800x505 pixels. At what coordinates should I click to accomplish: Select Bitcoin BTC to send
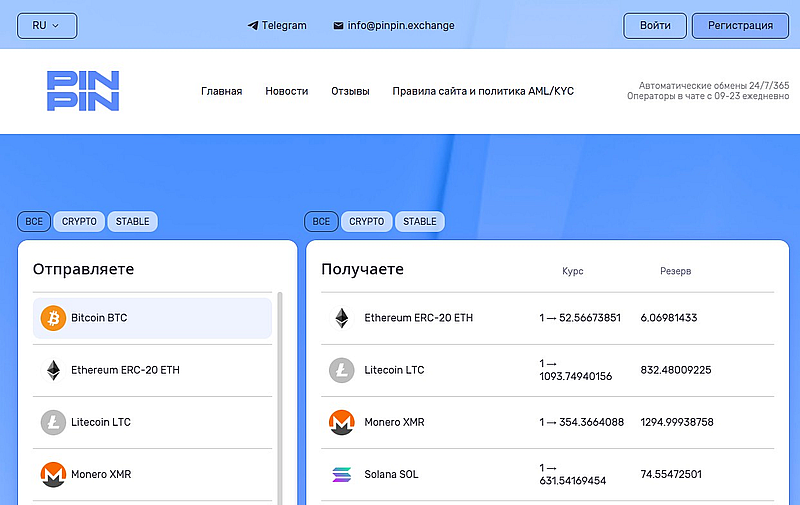coord(152,318)
